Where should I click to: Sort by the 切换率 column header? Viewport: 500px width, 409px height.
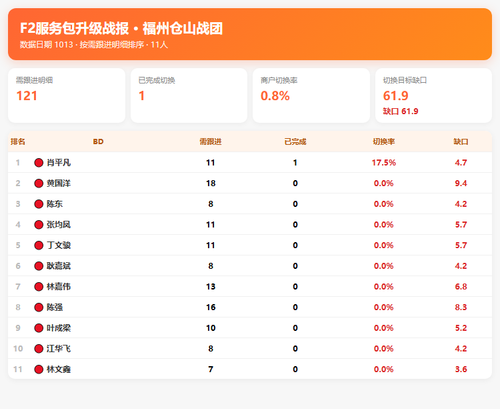(x=384, y=142)
